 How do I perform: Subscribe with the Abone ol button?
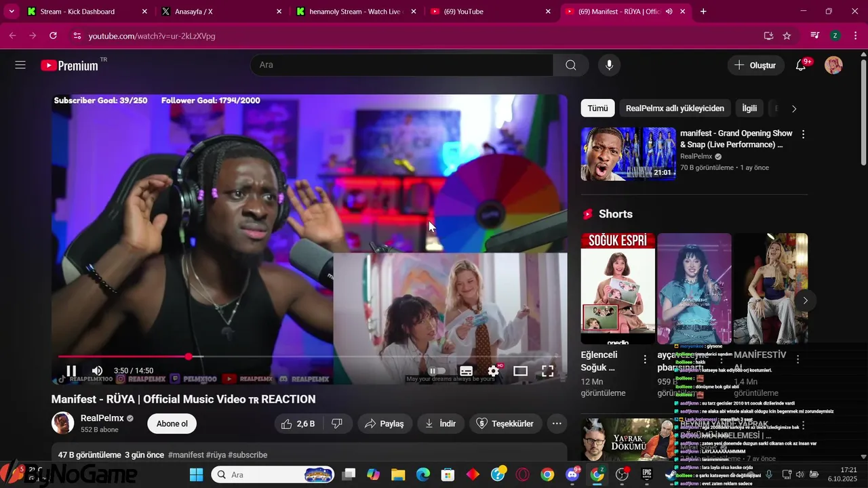click(x=172, y=424)
